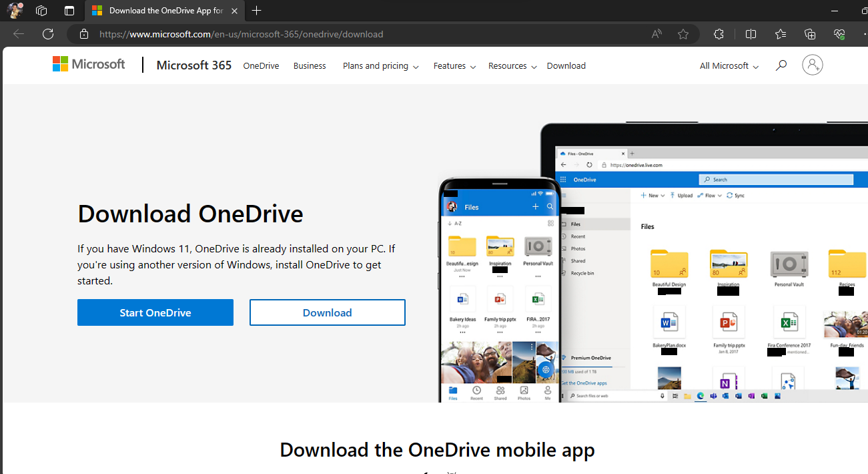This screenshot has height=474, width=868.
Task: Open the Extensions puzzle icon
Action: click(719, 34)
